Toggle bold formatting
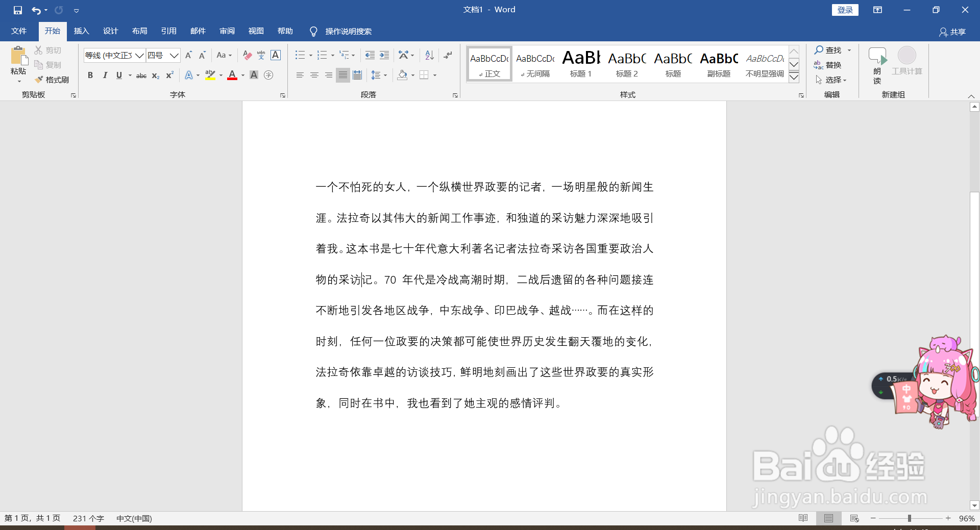 tap(90, 75)
